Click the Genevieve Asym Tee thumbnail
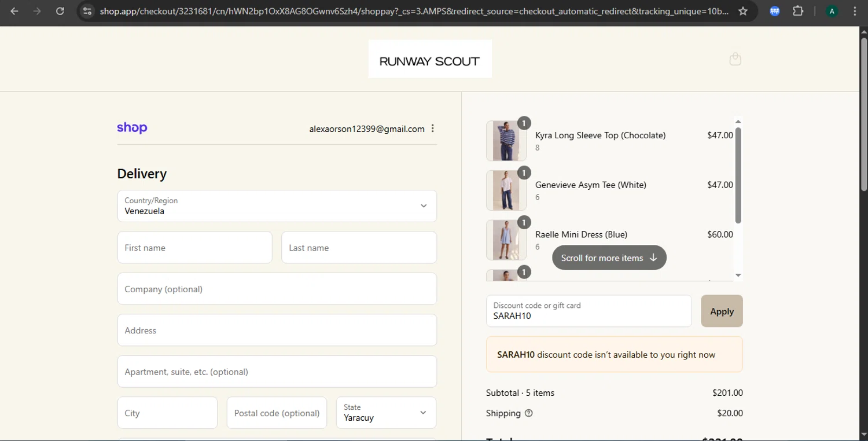Screen dimensions: 868x441 pyautogui.click(x=506, y=190)
